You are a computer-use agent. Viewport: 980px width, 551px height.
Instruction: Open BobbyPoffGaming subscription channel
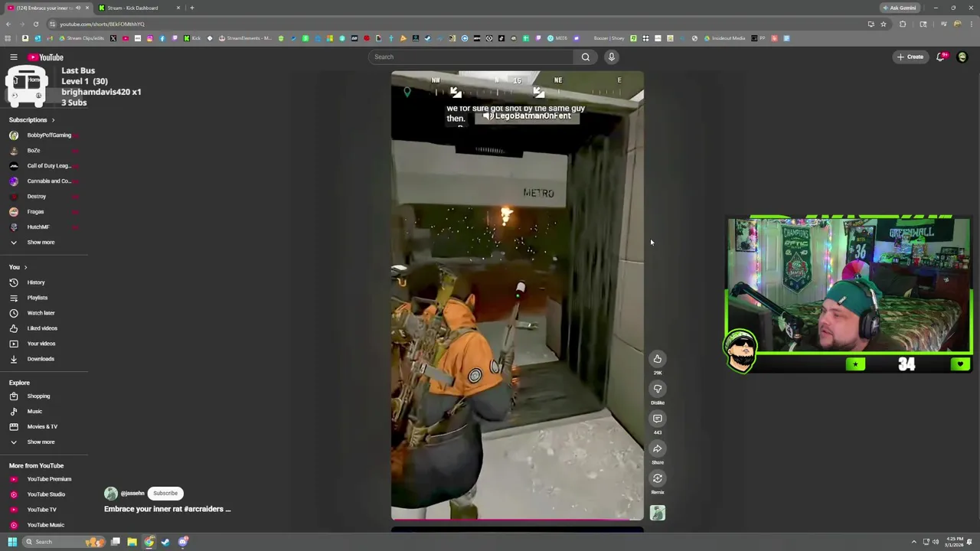click(43, 135)
